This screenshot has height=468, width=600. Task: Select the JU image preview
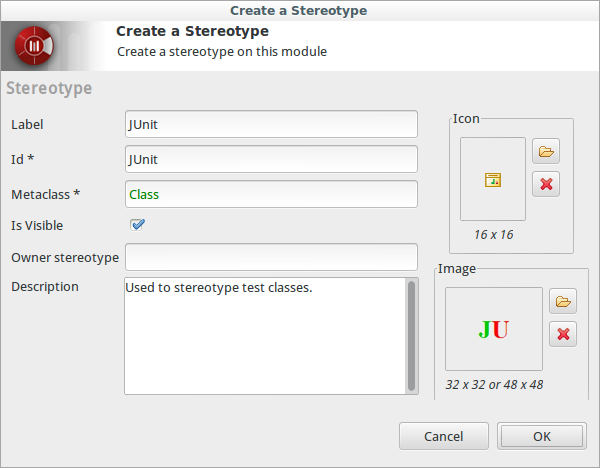coord(493,329)
